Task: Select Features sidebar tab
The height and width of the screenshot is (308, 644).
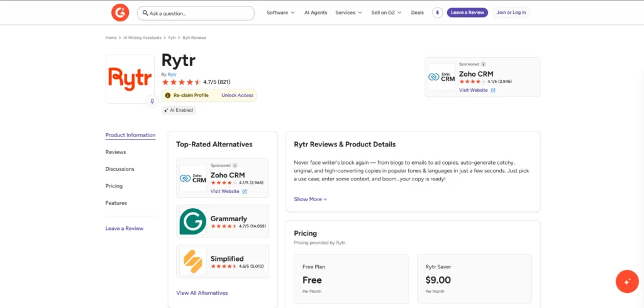Action: coord(116,203)
